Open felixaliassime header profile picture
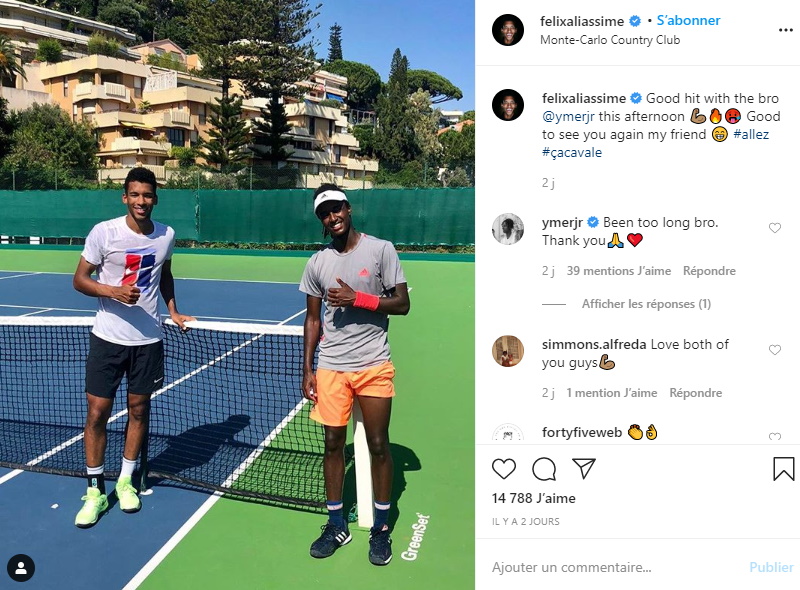The height and width of the screenshot is (590, 800). 508,30
